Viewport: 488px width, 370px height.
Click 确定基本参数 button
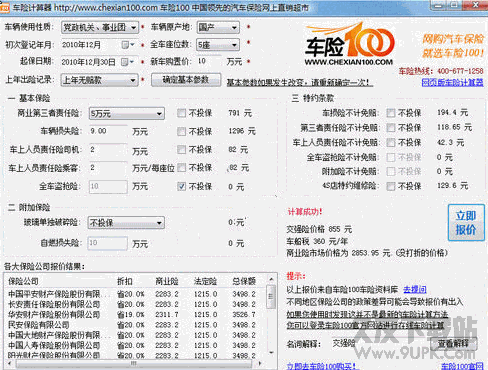pyautogui.click(x=186, y=80)
